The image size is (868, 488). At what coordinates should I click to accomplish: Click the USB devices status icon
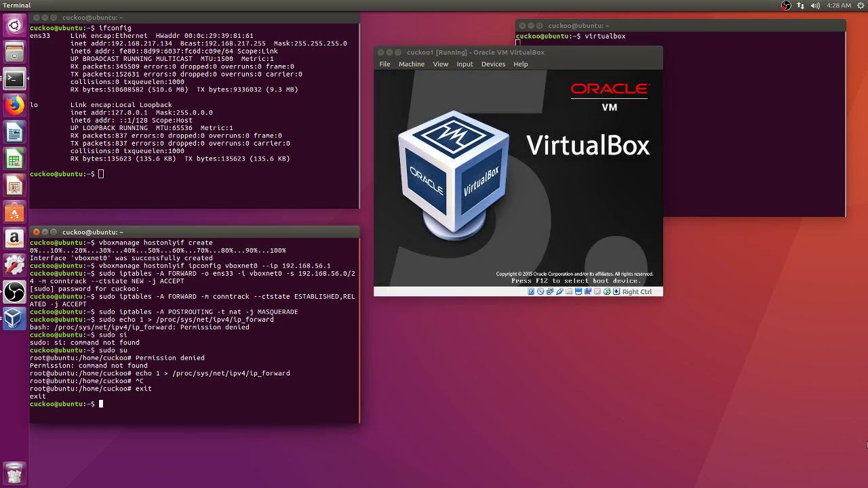[559, 291]
